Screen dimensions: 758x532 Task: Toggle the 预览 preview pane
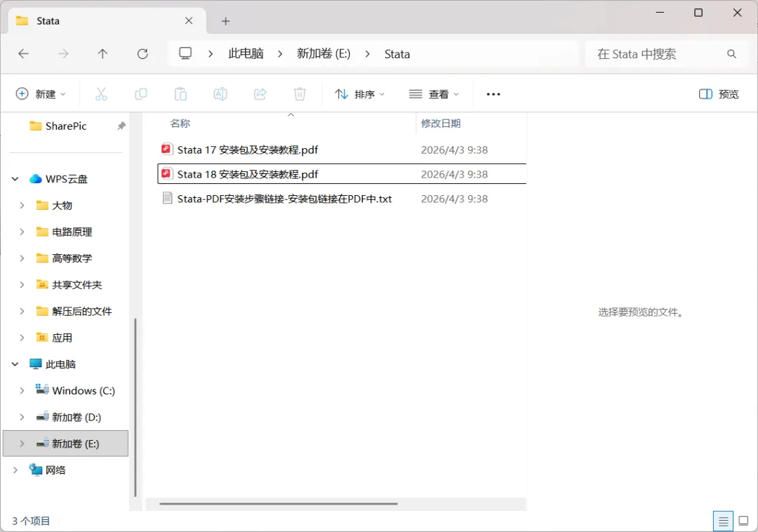[719, 94]
